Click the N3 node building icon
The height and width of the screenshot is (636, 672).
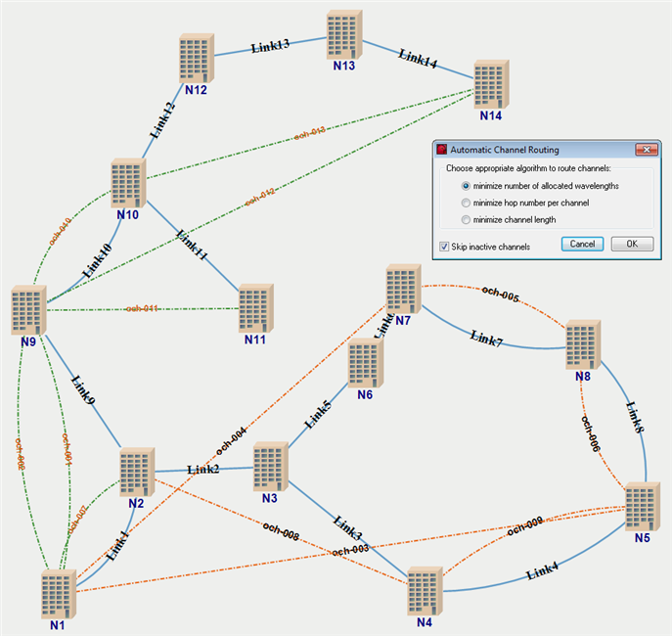pos(271,466)
